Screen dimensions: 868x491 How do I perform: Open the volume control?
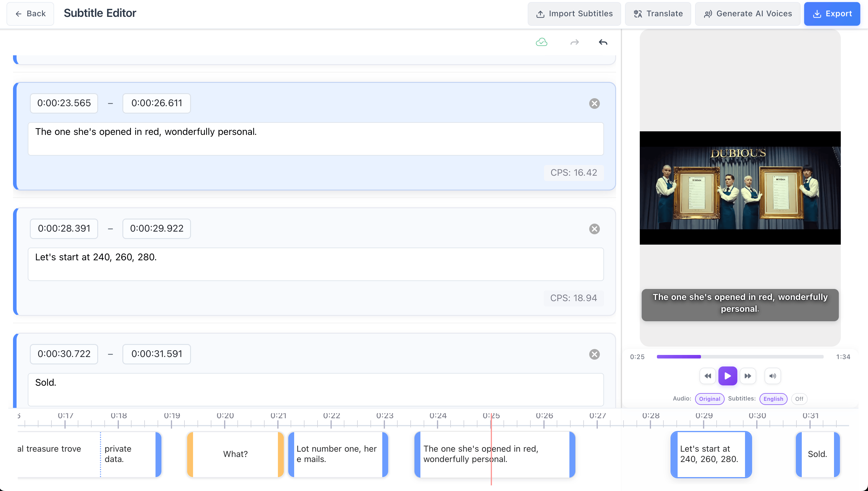click(x=773, y=376)
